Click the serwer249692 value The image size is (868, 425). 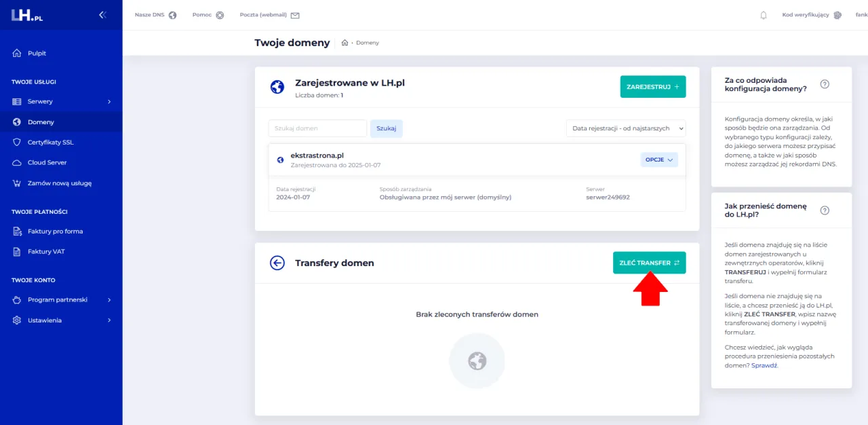coord(608,198)
